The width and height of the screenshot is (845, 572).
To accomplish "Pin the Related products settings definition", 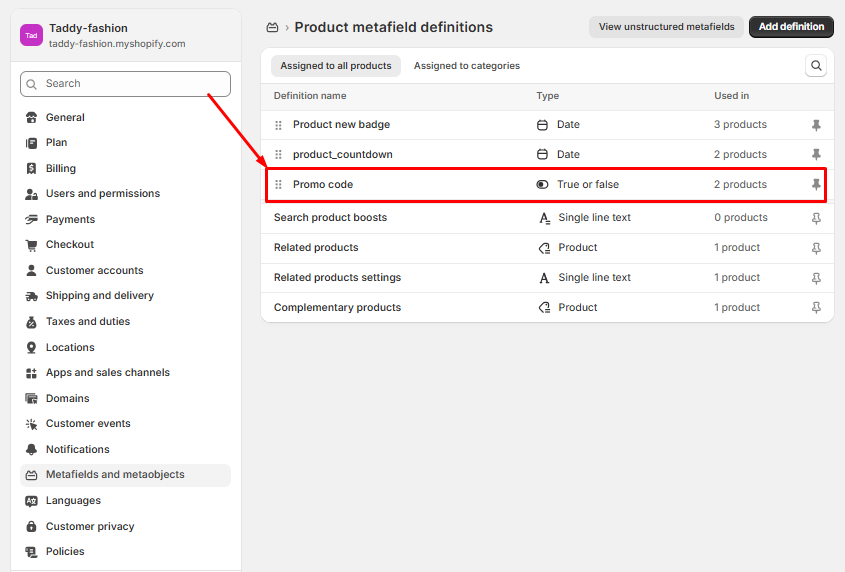I will pos(816,278).
